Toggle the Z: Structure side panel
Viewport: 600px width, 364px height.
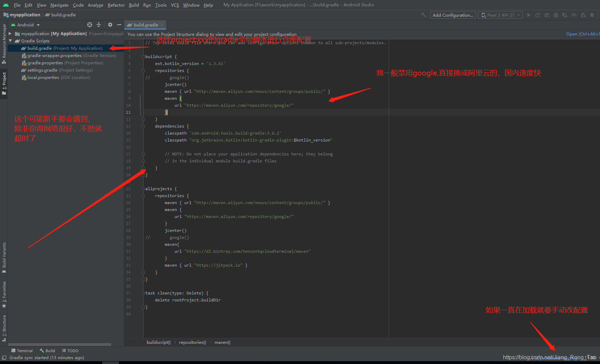click(x=4, y=328)
